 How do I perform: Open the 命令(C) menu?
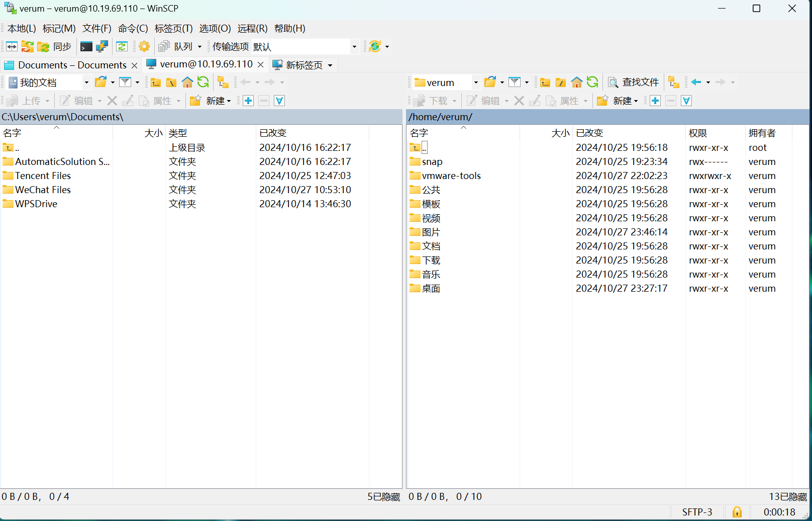133,29
